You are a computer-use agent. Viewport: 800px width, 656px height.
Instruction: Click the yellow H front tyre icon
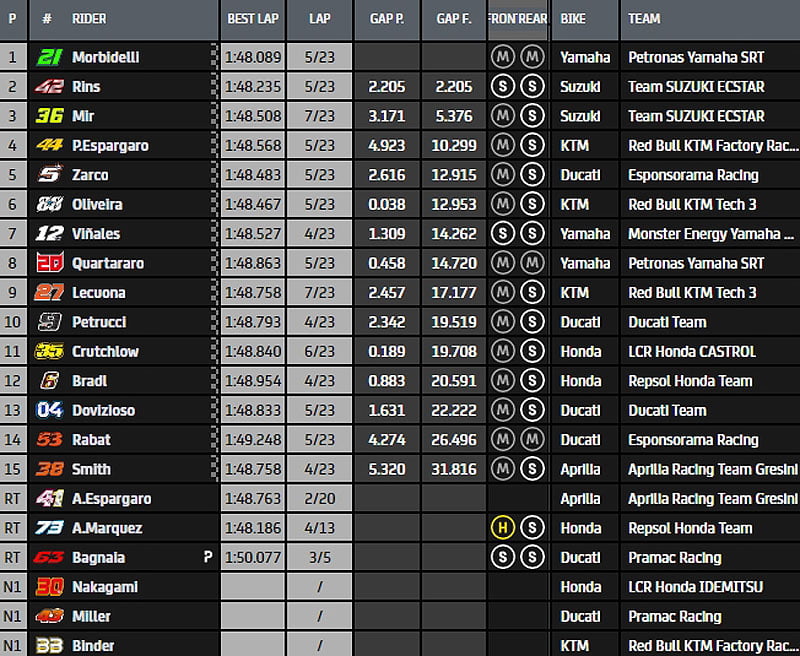pyautogui.click(x=503, y=528)
